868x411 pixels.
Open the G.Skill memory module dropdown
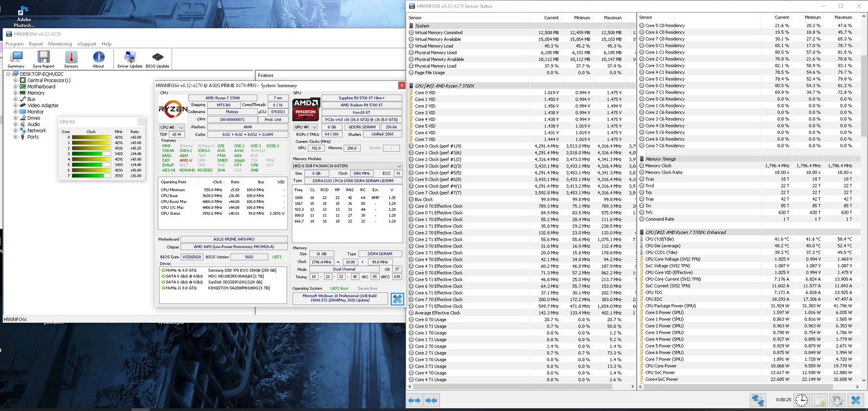[x=347, y=166]
